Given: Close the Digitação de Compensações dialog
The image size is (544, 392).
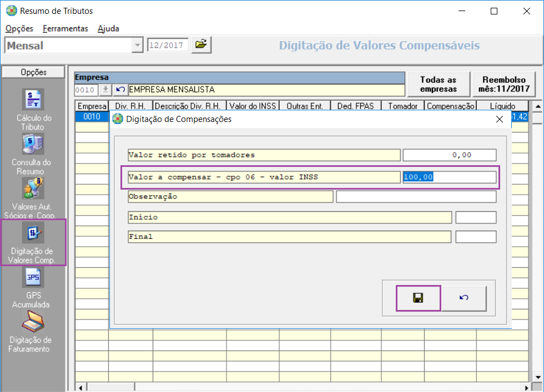Looking at the screenshot, I should coord(499,119).
